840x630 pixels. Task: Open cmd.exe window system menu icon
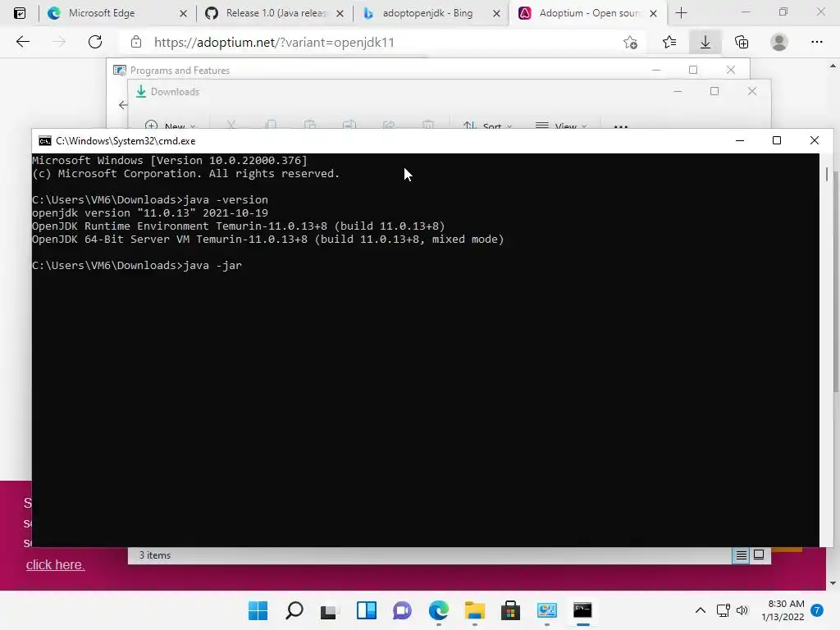45,141
